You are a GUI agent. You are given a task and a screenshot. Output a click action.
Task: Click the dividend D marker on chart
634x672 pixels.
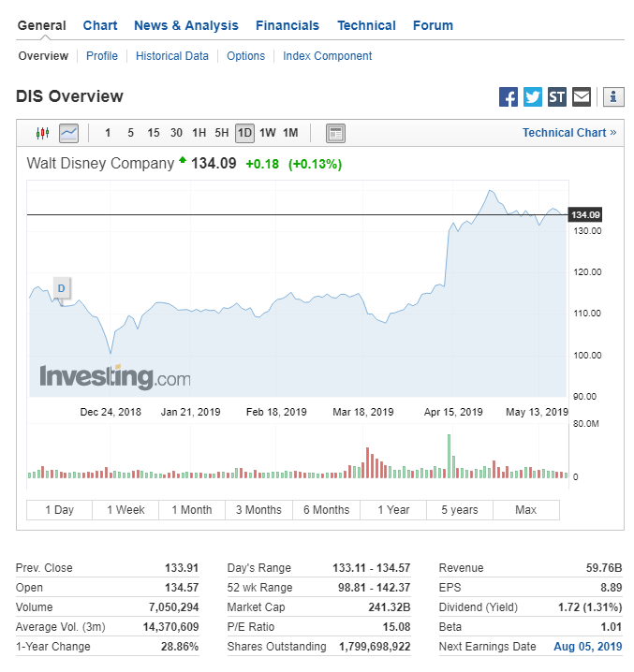click(x=62, y=288)
